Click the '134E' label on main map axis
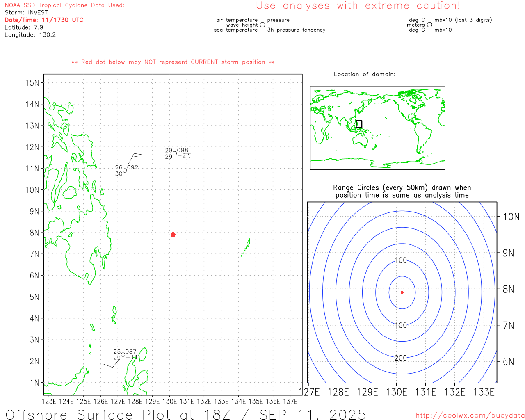 point(239,401)
